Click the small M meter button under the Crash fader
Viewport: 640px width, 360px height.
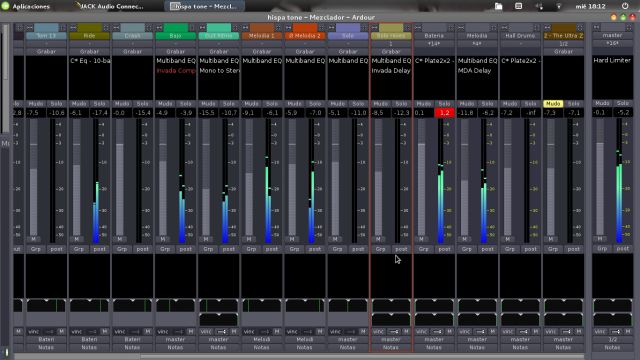[120, 239]
